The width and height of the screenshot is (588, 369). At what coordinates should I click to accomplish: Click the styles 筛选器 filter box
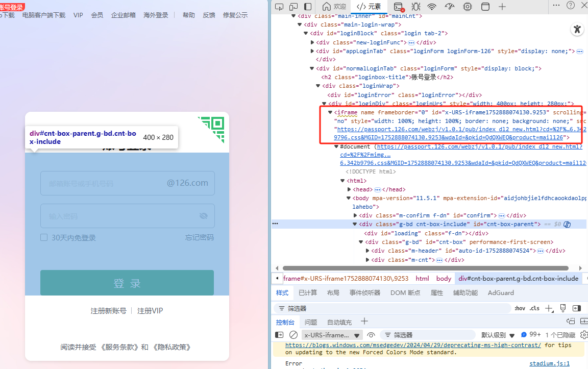tap(393, 308)
